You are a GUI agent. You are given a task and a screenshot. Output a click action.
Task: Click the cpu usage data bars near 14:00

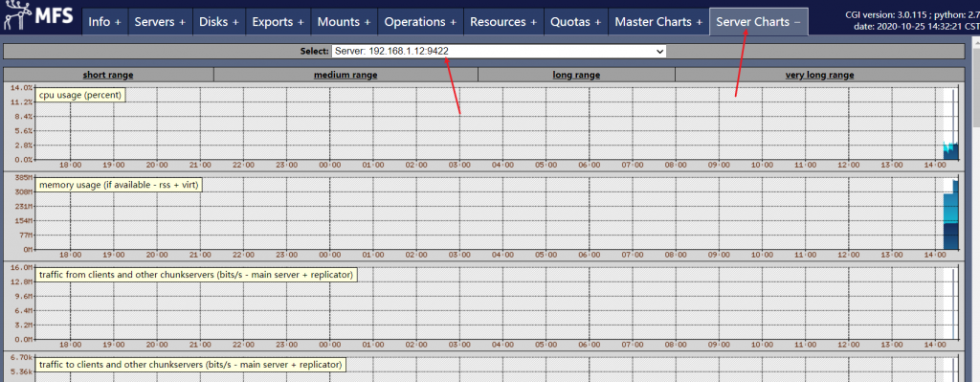pos(951,150)
